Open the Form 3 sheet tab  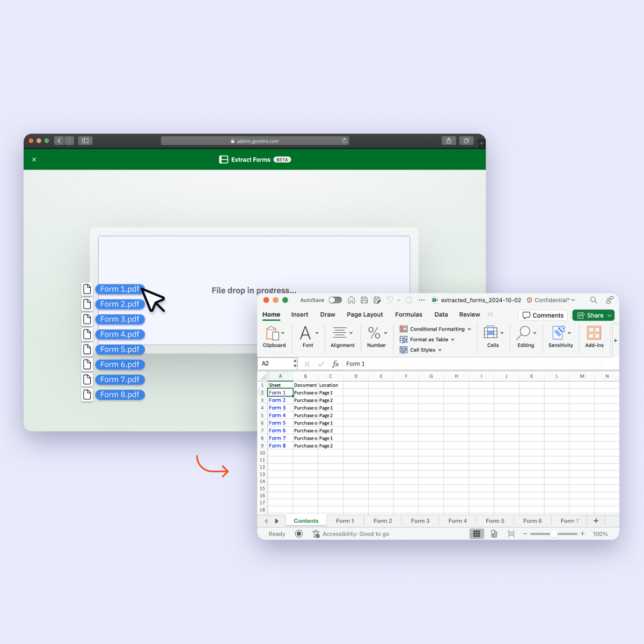420,521
